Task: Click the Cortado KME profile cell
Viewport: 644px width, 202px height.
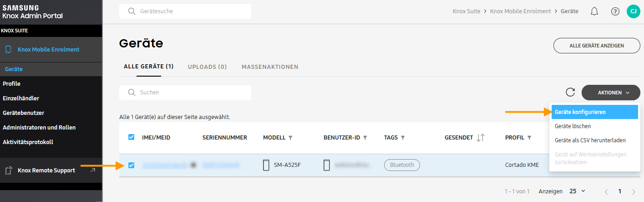Action: coord(522,165)
